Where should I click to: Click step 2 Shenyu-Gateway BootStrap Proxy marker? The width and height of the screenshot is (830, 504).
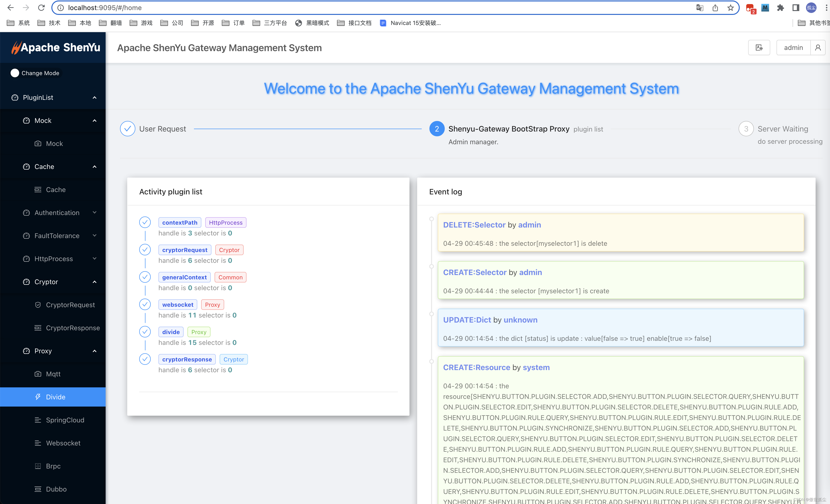click(x=437, y=129)
